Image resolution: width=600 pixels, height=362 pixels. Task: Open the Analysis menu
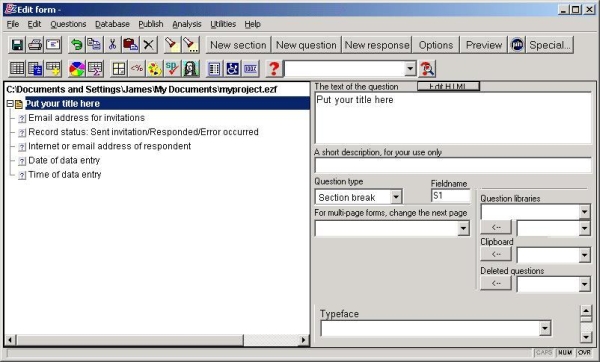click(x=187, y=24)
